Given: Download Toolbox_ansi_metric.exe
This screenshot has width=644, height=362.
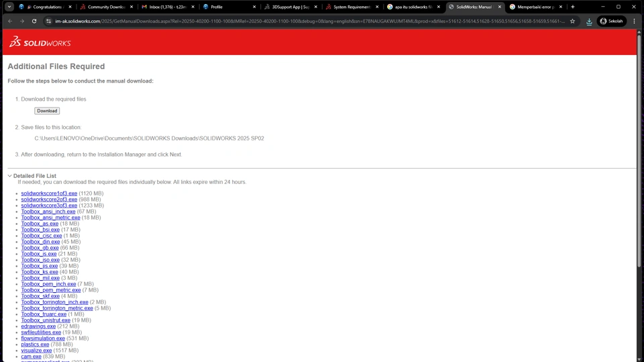Looking at the screenshot, I should [51, 218].
